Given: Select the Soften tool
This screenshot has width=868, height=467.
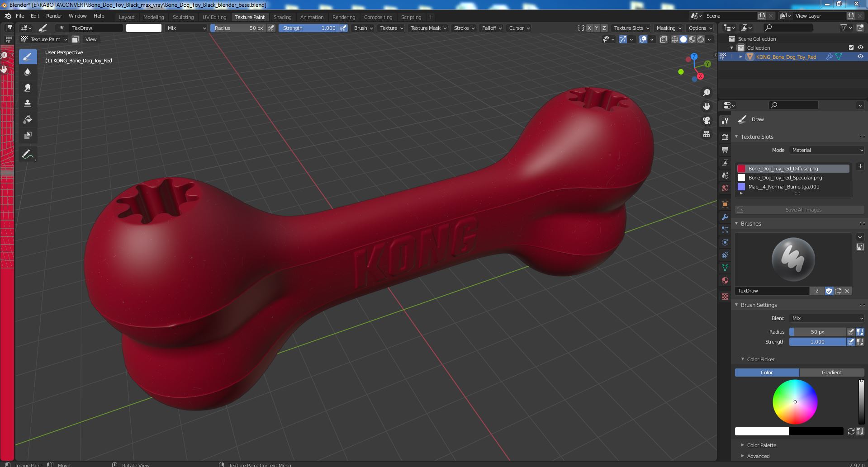Looking at the screenshot, I should [28, 72].
